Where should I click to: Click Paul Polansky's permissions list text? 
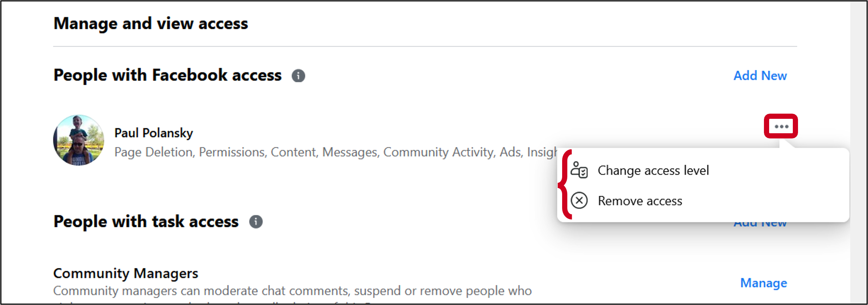click(x=335, y=152)
